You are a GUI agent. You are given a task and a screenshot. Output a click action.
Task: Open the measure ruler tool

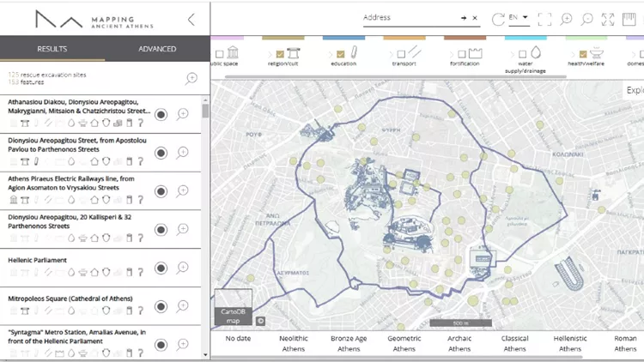pyautogui.click(x=629, y=19)
